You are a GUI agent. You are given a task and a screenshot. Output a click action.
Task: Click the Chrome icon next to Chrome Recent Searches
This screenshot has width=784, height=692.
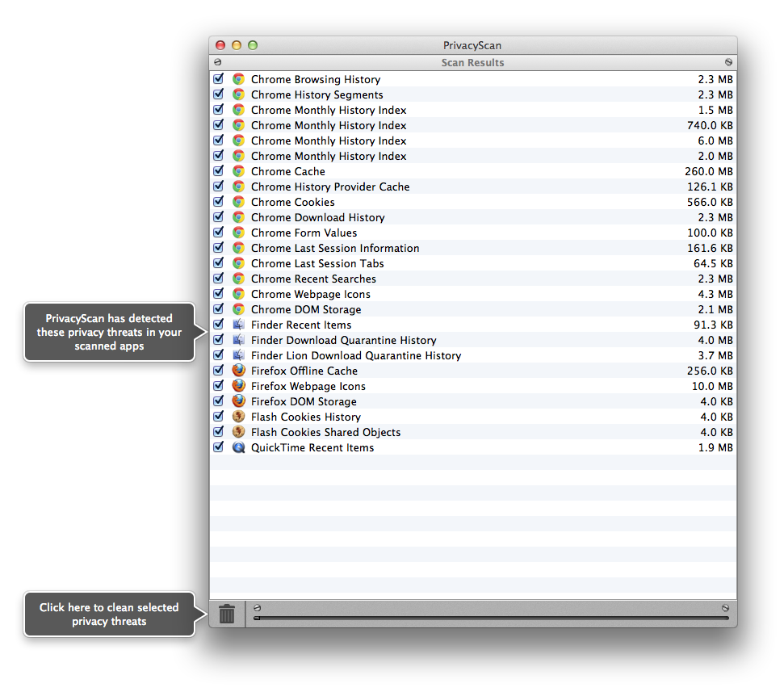pos(238,279)
